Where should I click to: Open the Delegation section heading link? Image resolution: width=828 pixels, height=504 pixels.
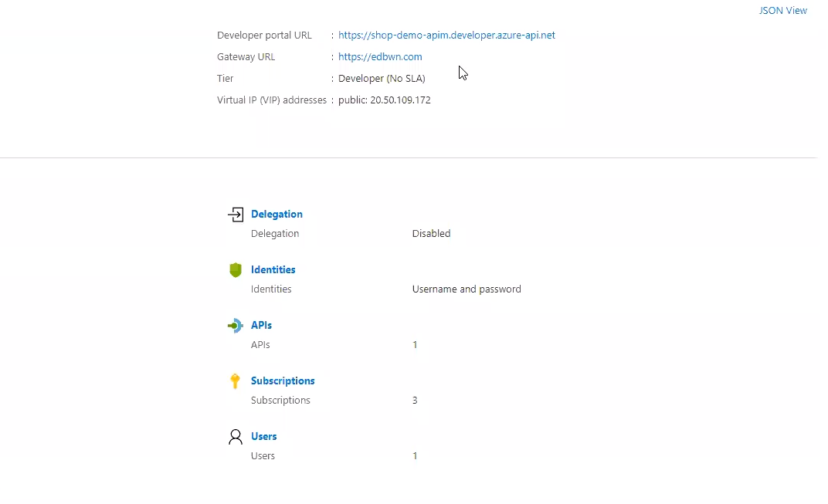click(x=277, y=215)
